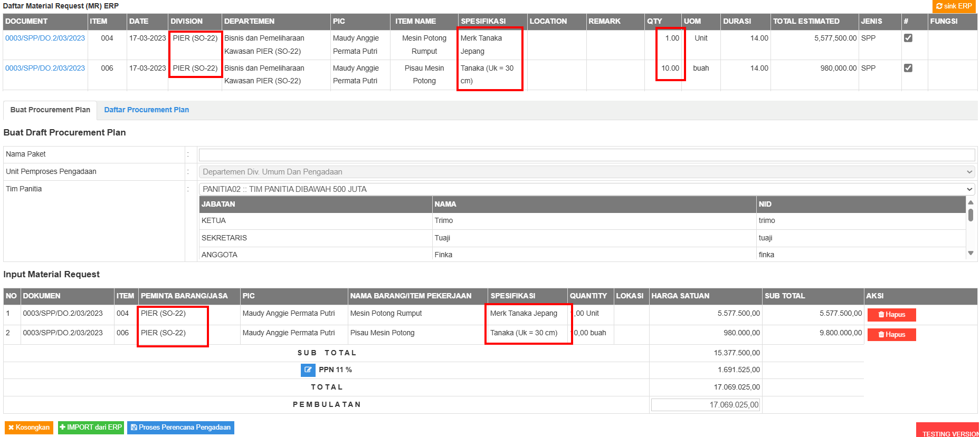980x437 pixels.
Task: Open document link for item 004
Action: pyautogui.click(x=45, y=38)
